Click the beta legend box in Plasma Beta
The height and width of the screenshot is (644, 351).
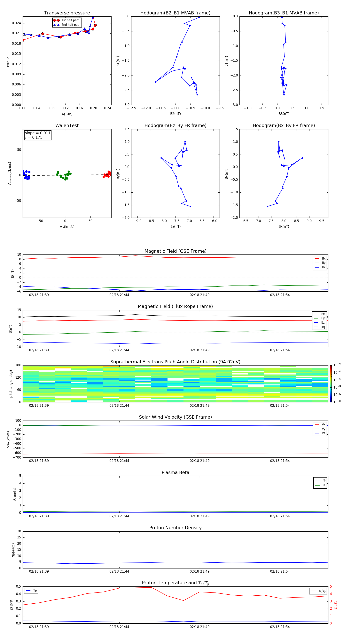[x=320, y=483]
